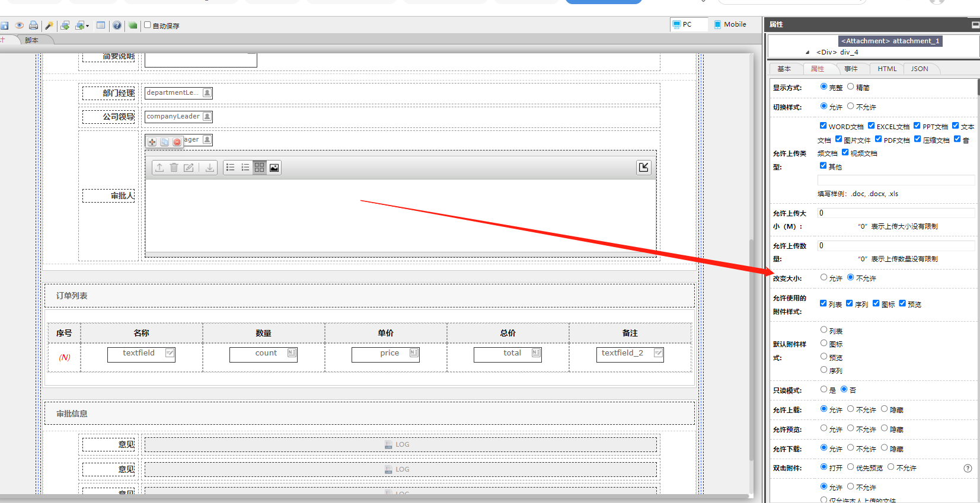980x503 pixels.
Task: Select 优先预览 for 双击附件
Action: [x=851, y=467]
